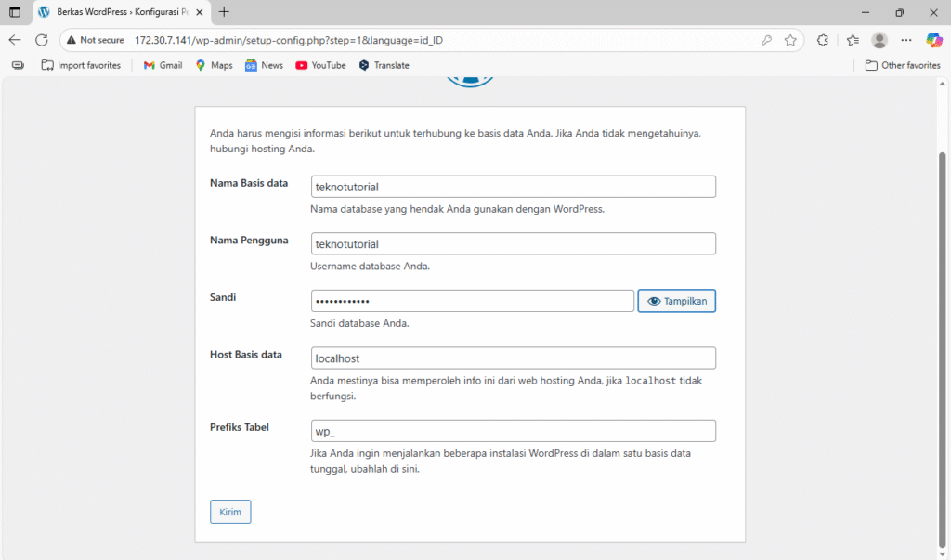Image resolution: width=951 pixels, height=560 pixels.
Task: Go back to the previous page
Action: coord(15,40)
